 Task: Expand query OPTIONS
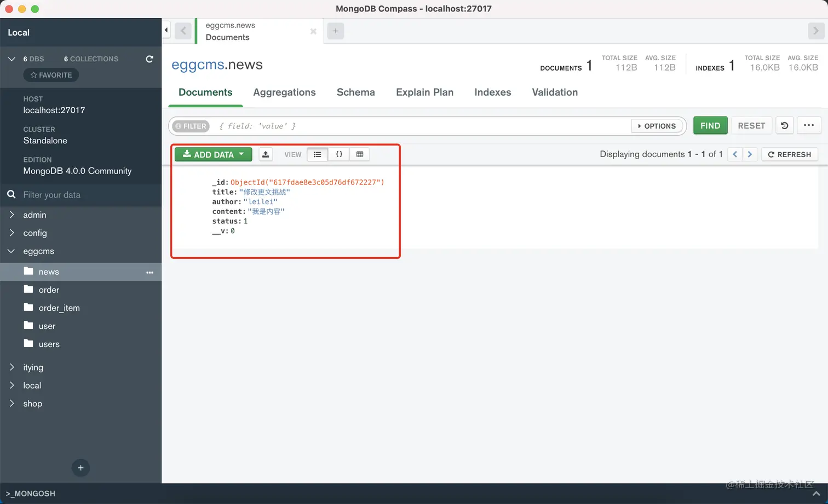click(657, 126)
